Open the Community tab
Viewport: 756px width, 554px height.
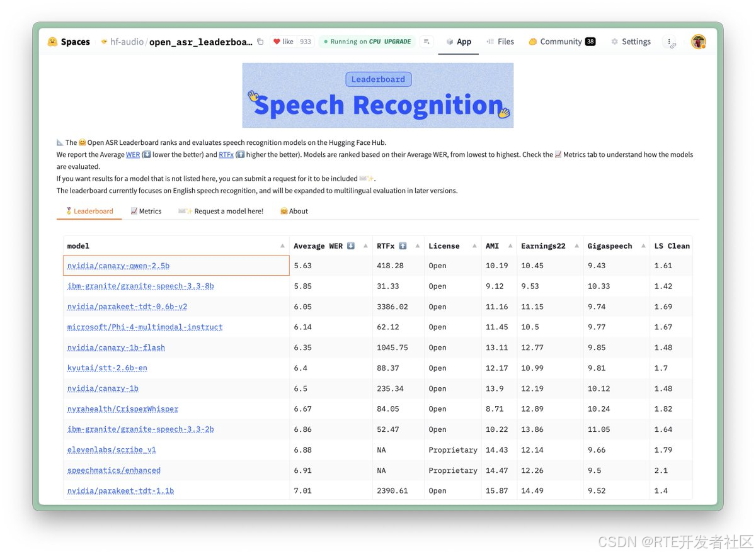(561, 42)
